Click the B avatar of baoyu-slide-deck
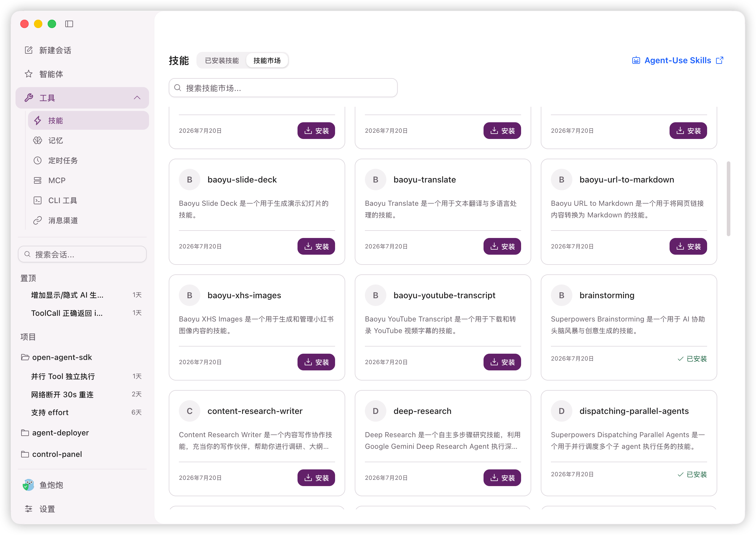The width and height of the screenshot is (756, 535). (189, 180)
